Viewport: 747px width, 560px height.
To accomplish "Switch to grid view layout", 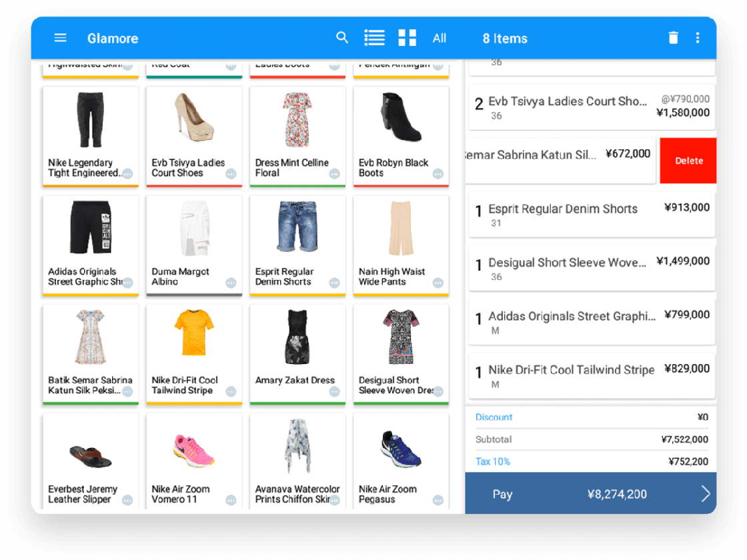I will click(x=407, y=38).
